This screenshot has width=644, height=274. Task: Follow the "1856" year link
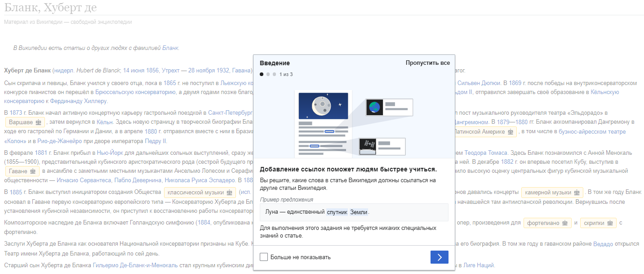click(x=153, y=70)
